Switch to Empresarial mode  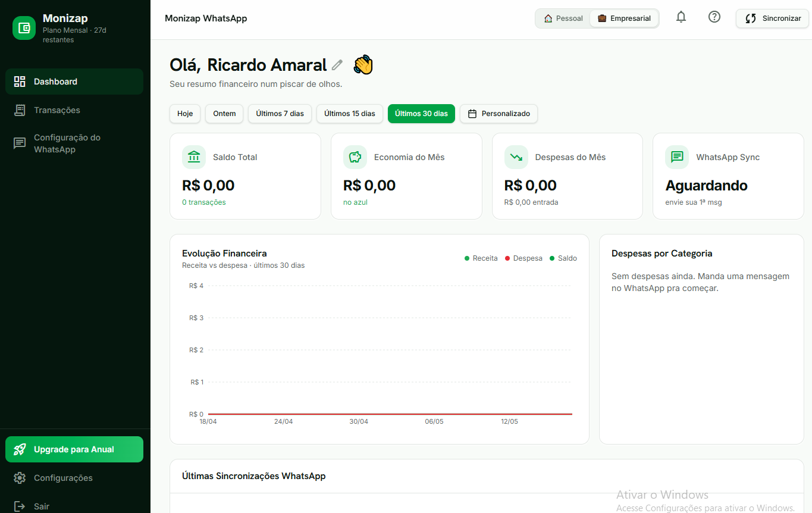point(624,18)
